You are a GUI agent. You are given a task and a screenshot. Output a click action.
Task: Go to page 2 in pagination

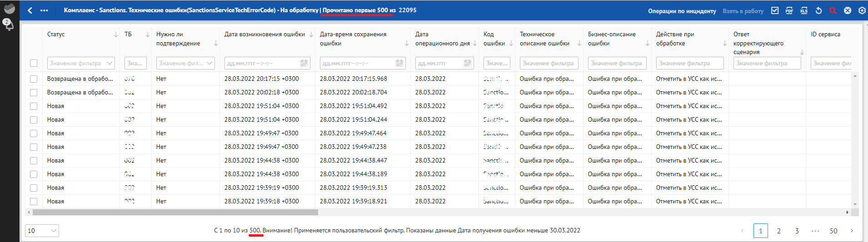tap(778, 231)
